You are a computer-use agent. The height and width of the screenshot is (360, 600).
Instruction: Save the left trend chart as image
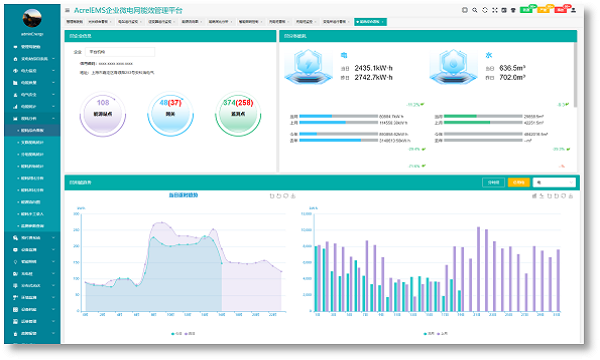click(x=293, y=196)
